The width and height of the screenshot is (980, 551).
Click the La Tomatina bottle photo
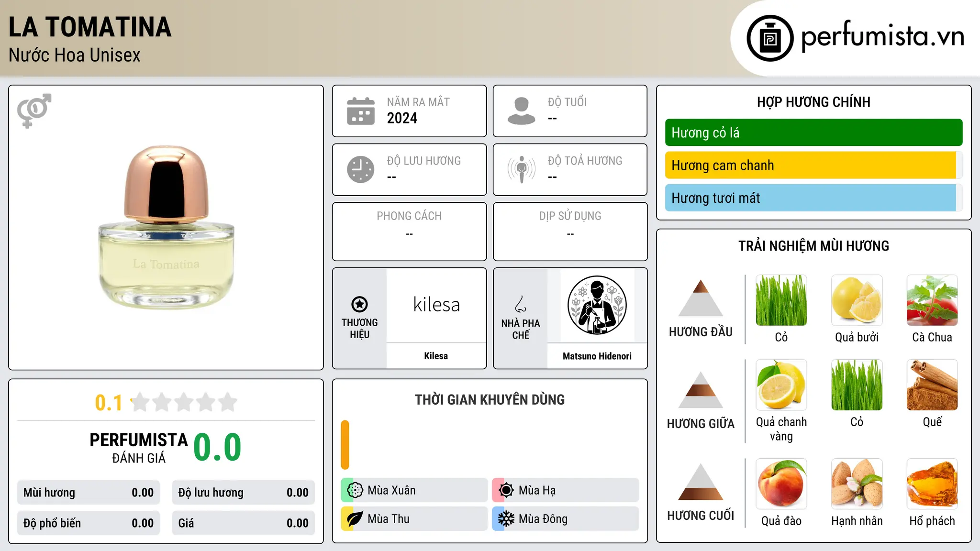[x=166, y=228]
